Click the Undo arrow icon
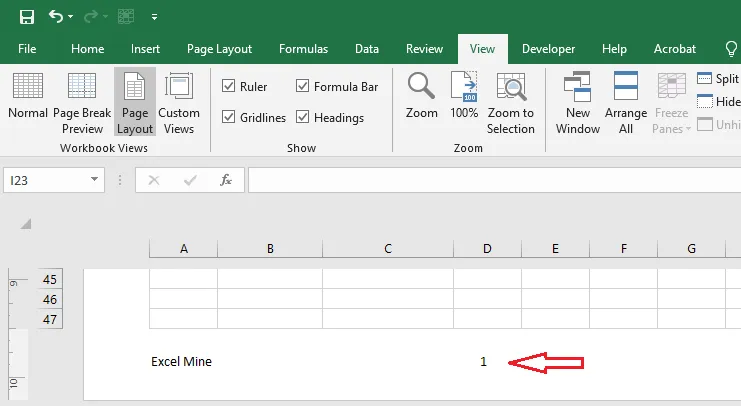The width and height of the screenshot is (741, 406). point(55,17)
